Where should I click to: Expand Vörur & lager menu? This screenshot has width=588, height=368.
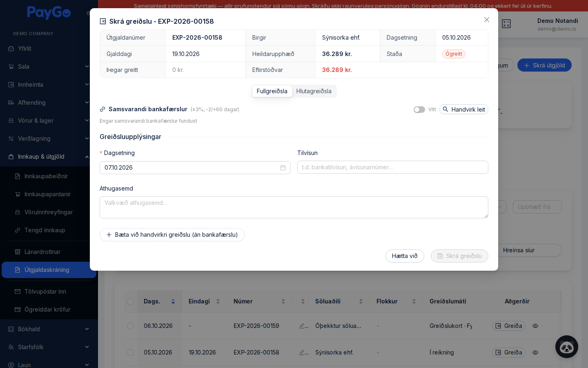[x=49, y=121]
